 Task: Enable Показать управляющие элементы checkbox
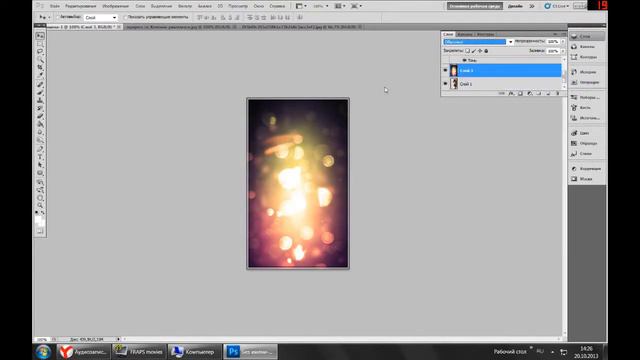pyautogui.click(x=126, y=17)
